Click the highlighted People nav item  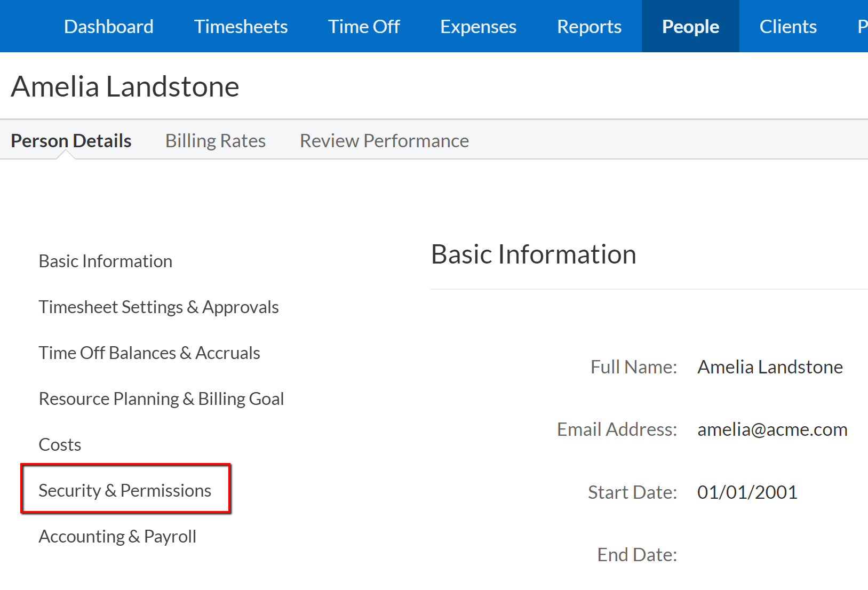click(690, 27)
